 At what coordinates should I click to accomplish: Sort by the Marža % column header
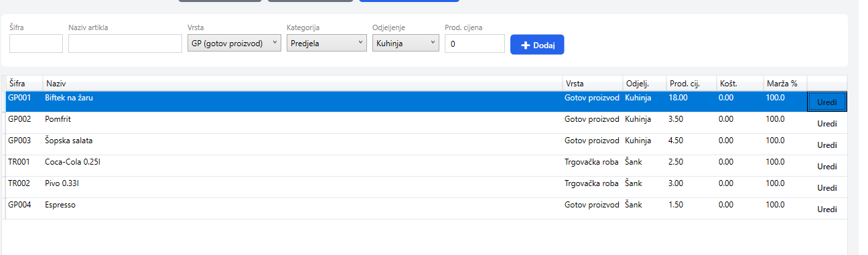785,84
